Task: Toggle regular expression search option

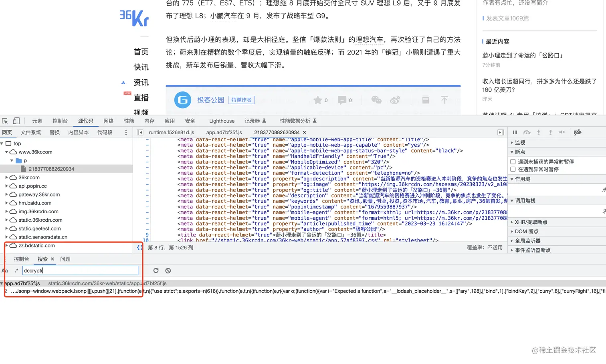Action: [16, 271]
